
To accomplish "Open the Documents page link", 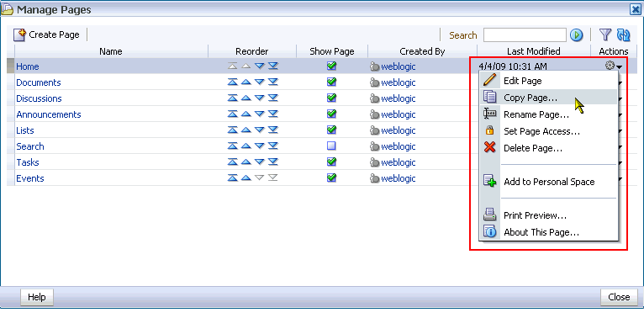I will point(39,82).
